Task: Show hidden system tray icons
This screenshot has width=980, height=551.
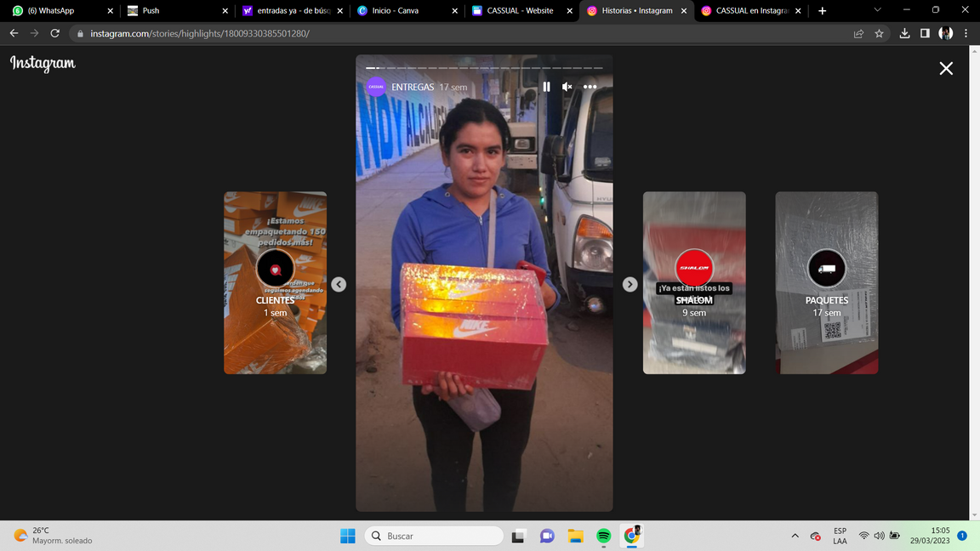Action: coord(795,536)
